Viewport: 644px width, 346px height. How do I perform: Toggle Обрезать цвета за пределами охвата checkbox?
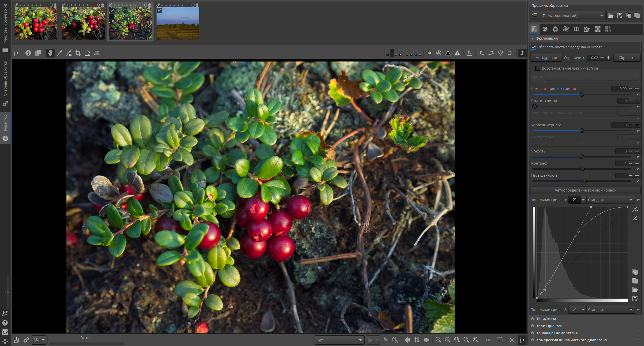tap(533, 47)
